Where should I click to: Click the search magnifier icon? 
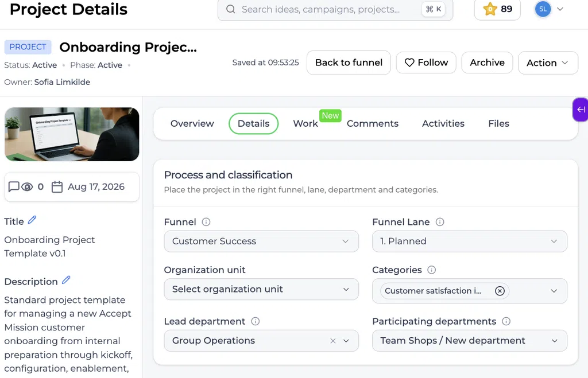(x=231, y=9)
